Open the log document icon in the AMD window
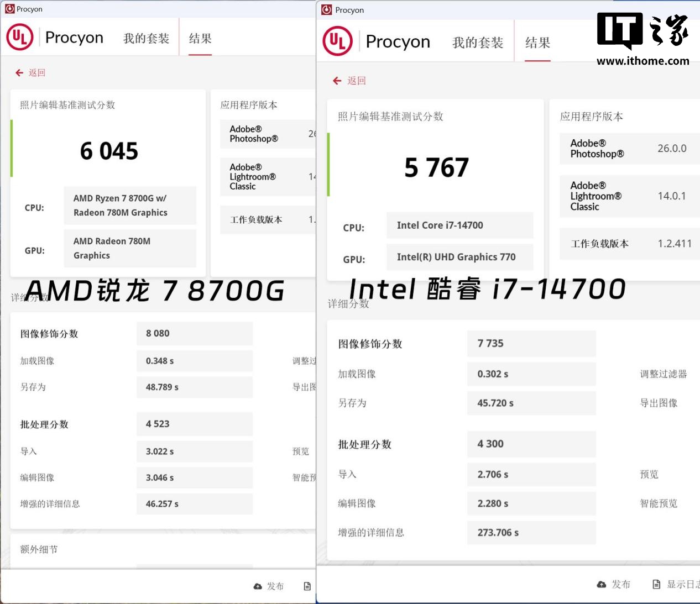This screenshot has width=700, height=604. (307, 586)
